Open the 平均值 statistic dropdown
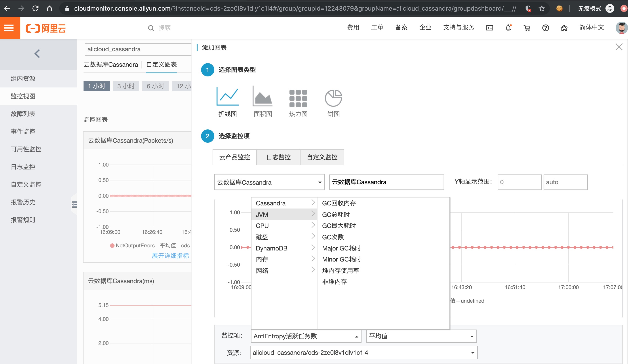 click(x=421, y=336)
